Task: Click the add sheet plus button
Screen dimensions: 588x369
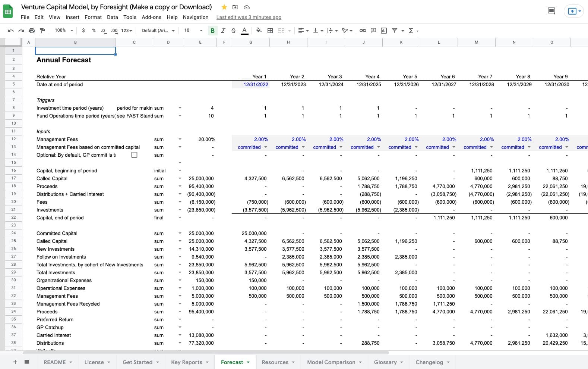Action: pos(15,362)
